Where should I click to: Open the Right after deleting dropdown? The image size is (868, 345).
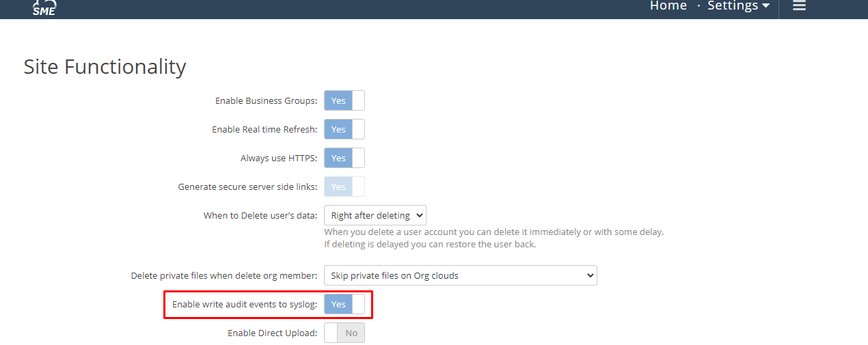375,215
